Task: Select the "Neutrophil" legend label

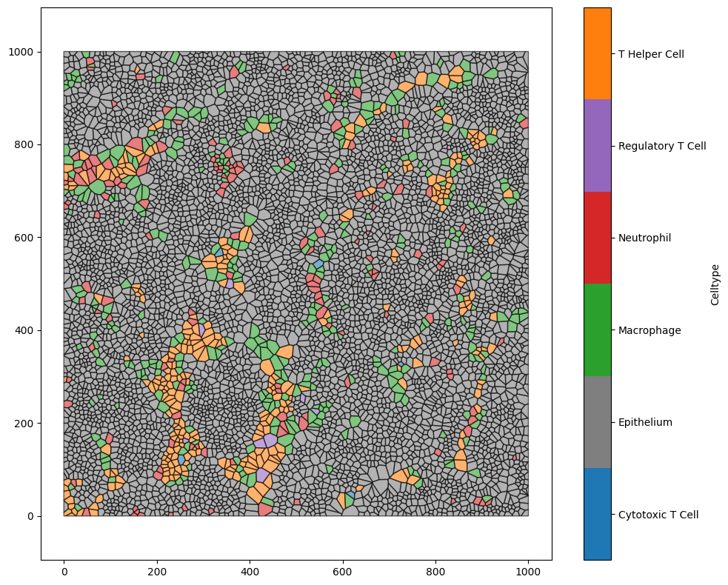Action: pos(644,238)
